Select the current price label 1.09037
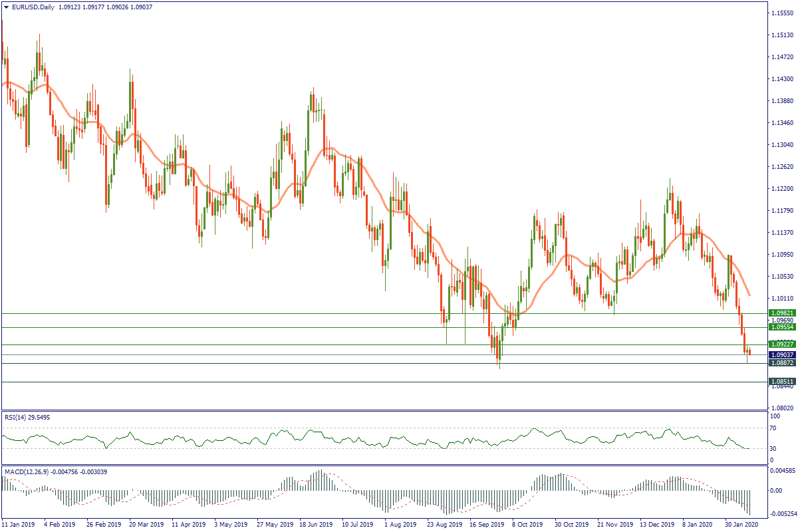Screen dimensions: 798x532 782,355
